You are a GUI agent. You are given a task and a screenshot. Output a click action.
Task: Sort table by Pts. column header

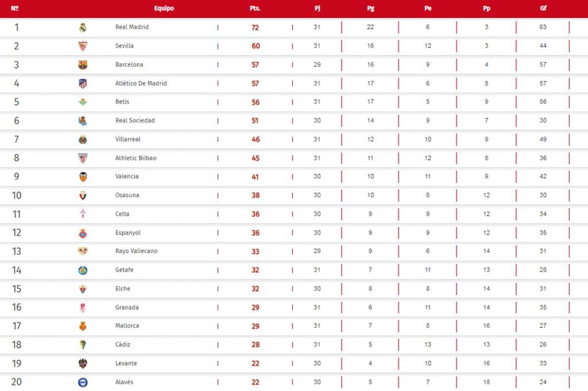click(255, 8)
